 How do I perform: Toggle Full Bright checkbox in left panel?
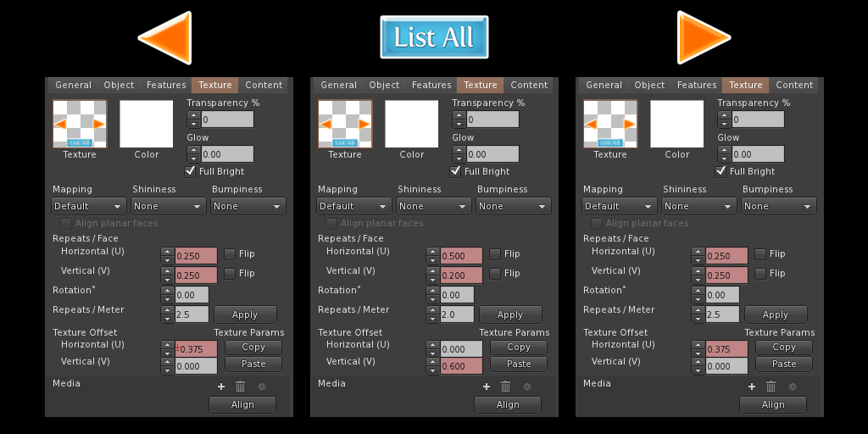pos(191,171)
